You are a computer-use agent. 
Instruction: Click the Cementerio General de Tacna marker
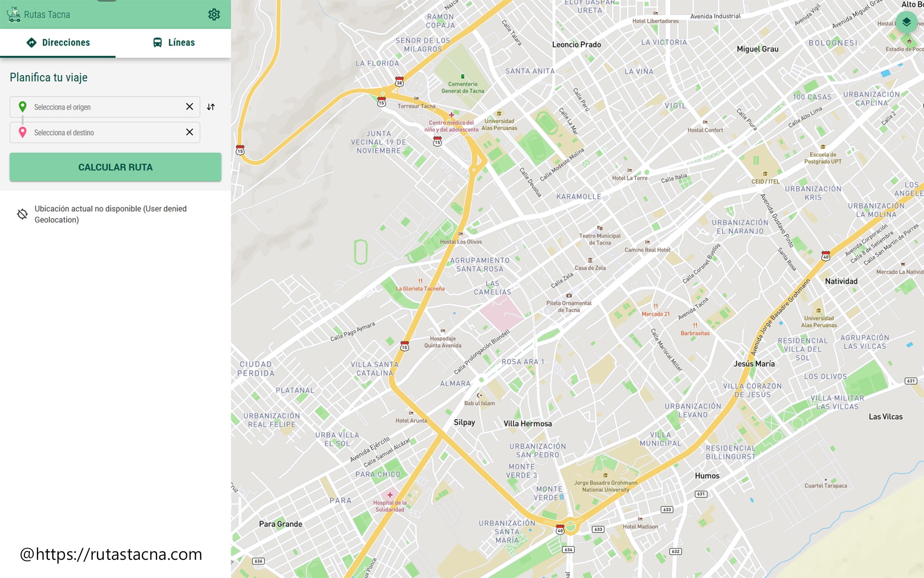click(462, 77)
